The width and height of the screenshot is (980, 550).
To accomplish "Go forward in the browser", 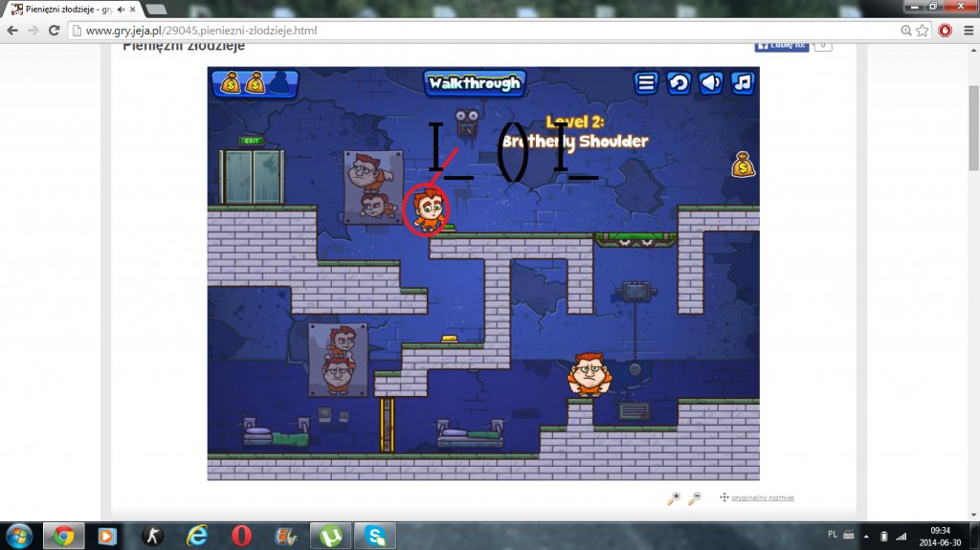I will coord(33,30).
